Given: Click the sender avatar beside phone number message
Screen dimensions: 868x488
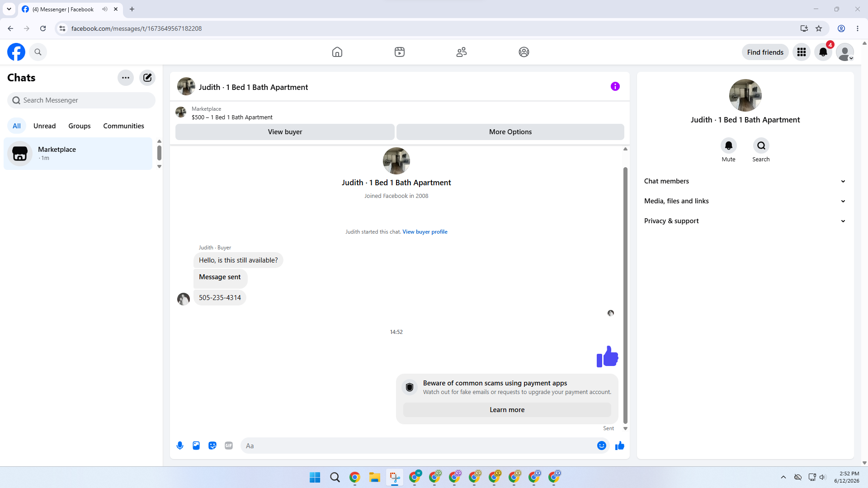Looking at the screenshot, I should pos(184,299).
